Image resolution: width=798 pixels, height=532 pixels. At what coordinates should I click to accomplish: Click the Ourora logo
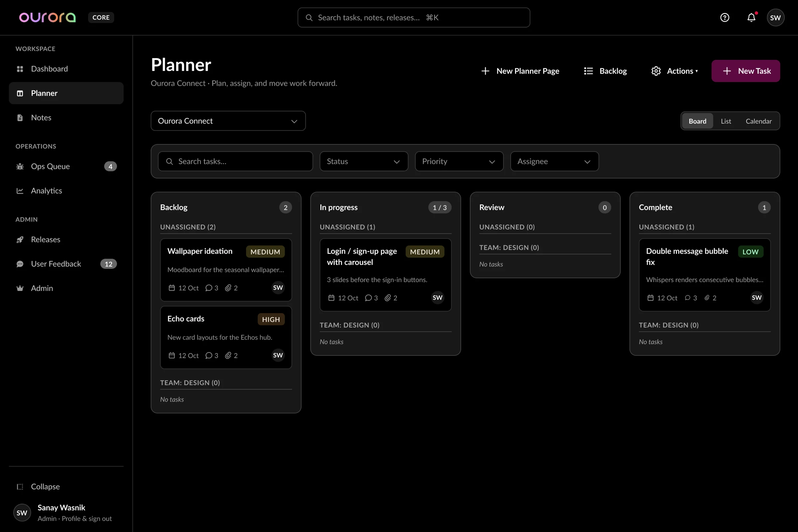[48, 17]
